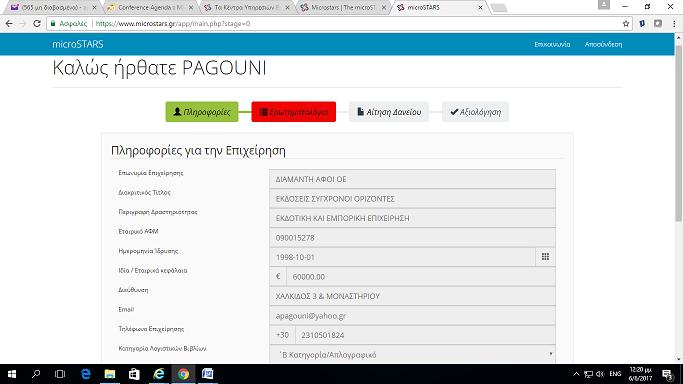The width and height of the screenshot is (683, 384).
Task: Open File Explorer from the taskbar
Action: point(110,374)
